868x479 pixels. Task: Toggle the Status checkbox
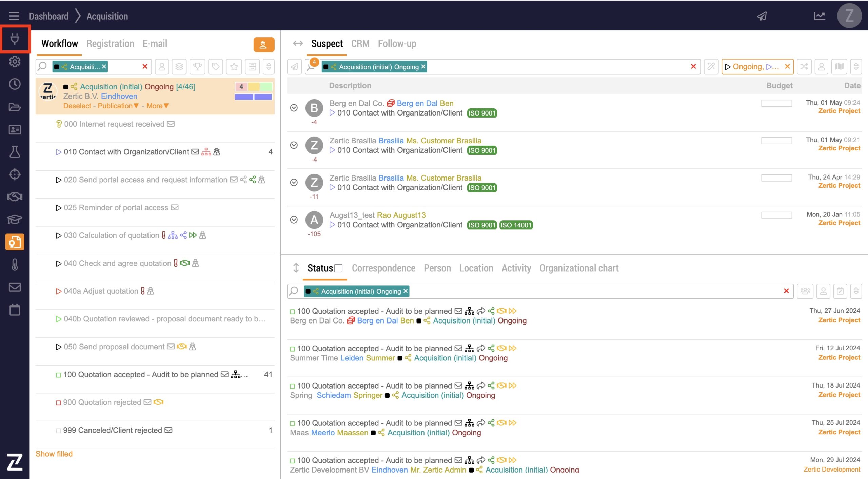pyautogui.click(x=338, y=268)
